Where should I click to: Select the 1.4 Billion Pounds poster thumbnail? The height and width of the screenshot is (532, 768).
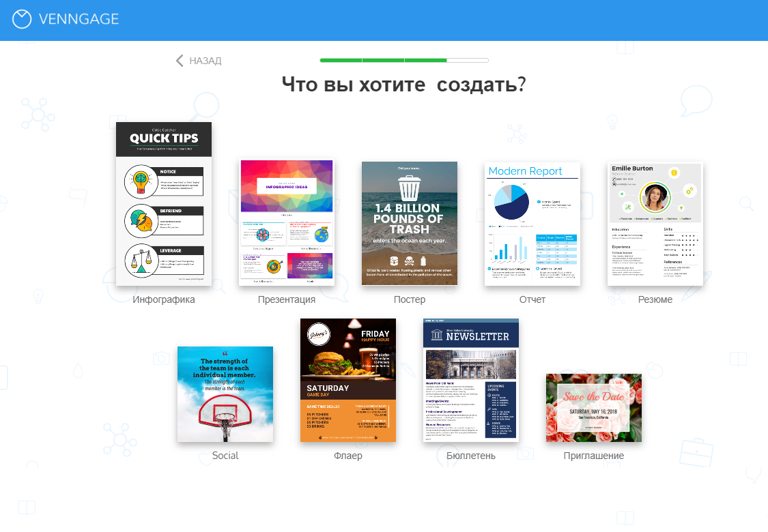pos(410,223)
